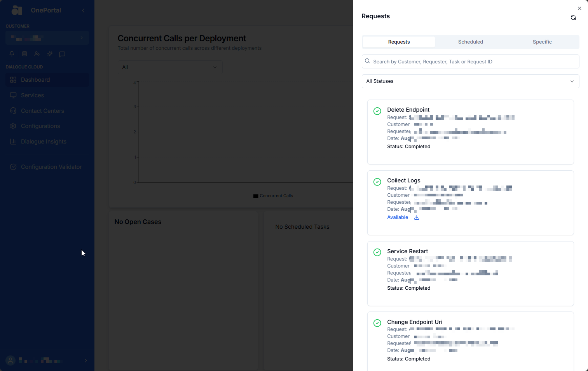Screen dimensions: 588x371
Task: Download the Collect Logs file icon
Action: point(417,217)
